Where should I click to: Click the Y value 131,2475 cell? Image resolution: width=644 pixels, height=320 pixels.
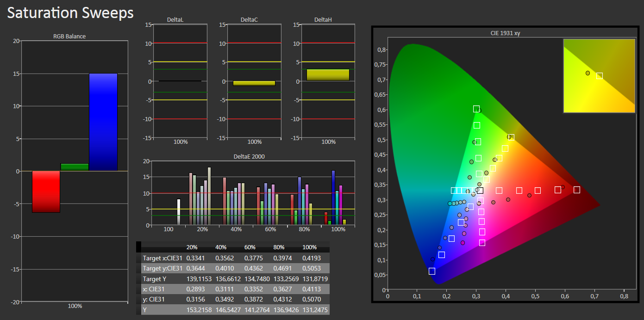[315, 310]
